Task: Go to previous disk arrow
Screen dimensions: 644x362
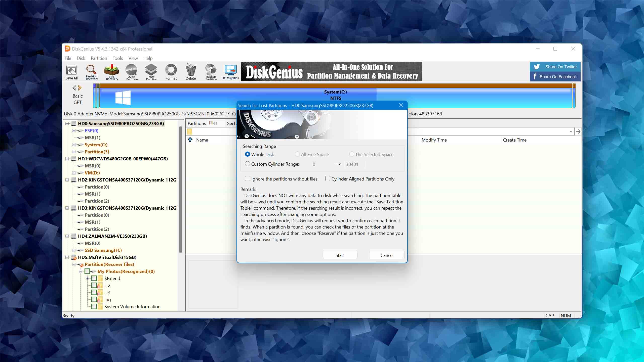Action: pos(74,88)
